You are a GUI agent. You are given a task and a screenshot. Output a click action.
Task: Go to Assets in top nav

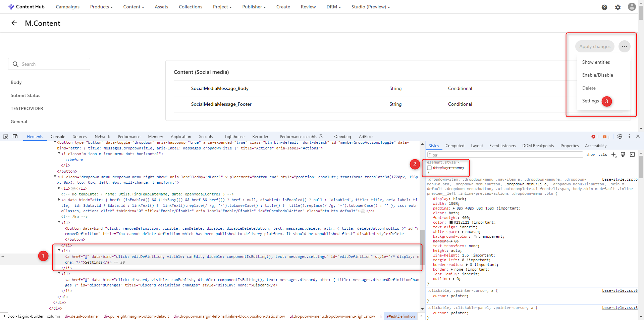coord(161,7)
